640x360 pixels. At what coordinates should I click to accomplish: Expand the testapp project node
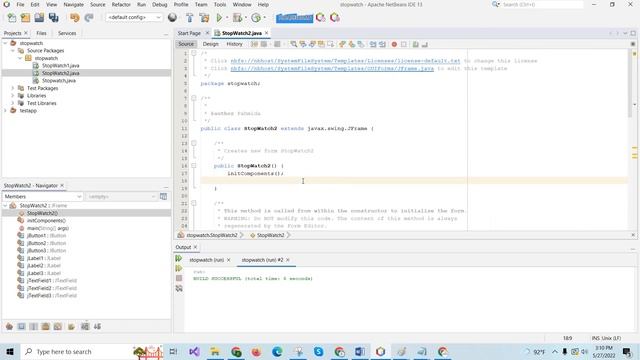click(5, 111)
